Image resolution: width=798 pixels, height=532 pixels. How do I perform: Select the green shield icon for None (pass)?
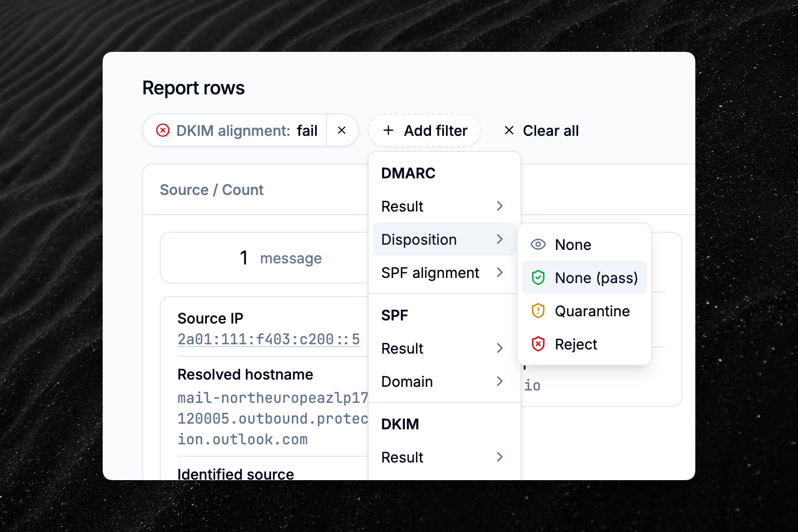539,277
